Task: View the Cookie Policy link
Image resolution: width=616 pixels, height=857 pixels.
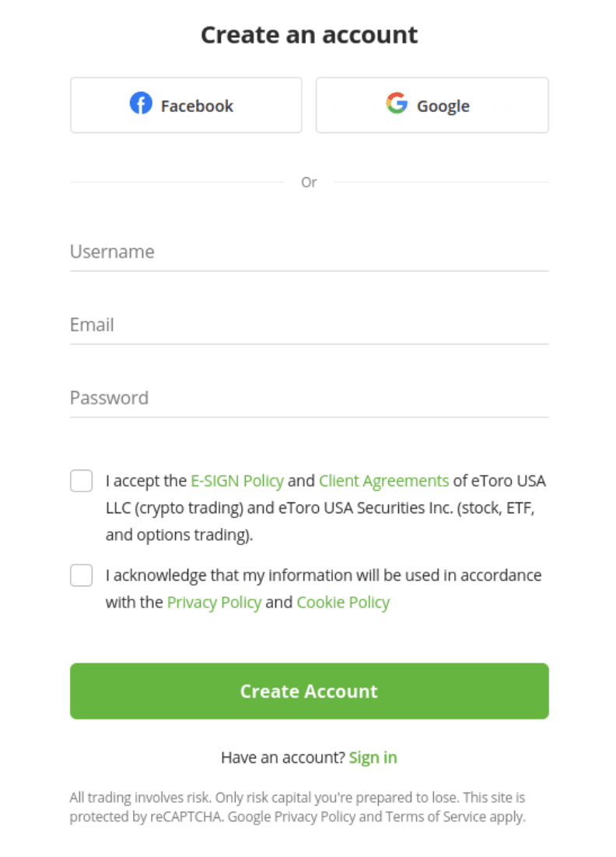Action: pos(343,602)
